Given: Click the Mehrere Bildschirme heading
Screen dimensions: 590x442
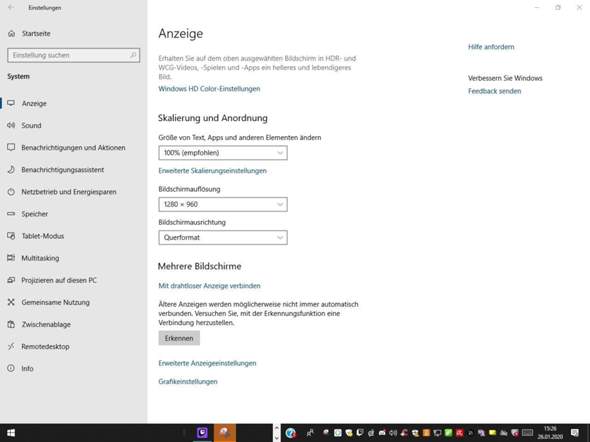Looking at the screenshot, I should tap(199, 266).
